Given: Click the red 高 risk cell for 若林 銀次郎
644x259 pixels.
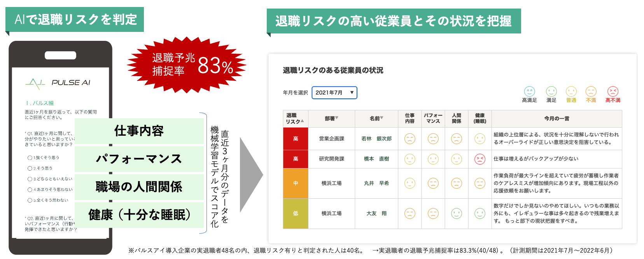Looking at the screenshot, I should coord(296,139).
